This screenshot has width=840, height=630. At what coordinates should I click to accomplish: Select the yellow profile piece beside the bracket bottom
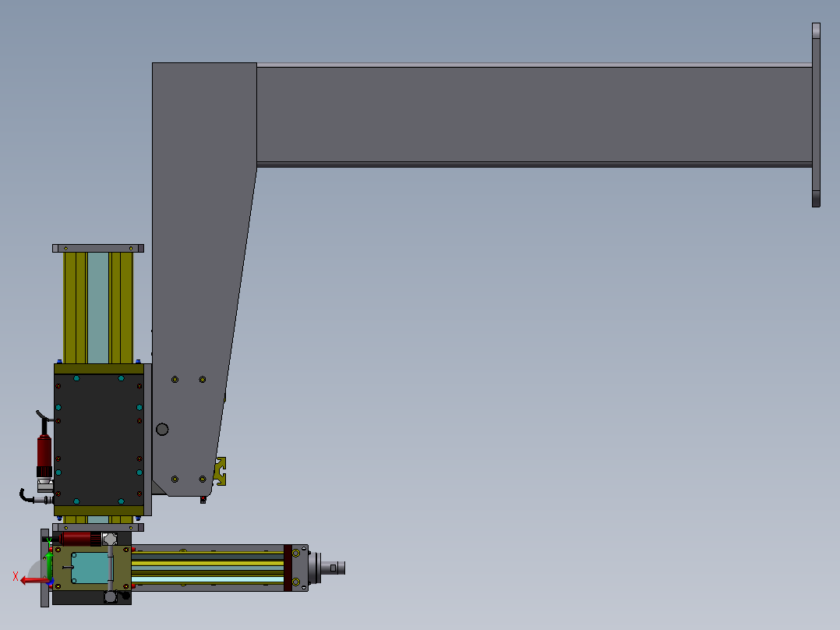pyautogui.click(x=221, y=472)
